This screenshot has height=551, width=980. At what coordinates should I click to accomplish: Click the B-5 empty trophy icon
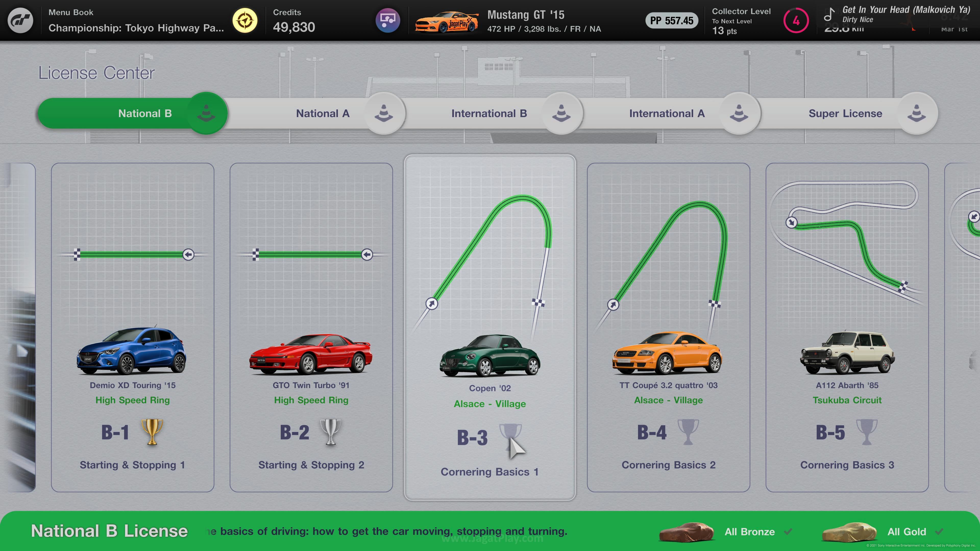point(867,432)
